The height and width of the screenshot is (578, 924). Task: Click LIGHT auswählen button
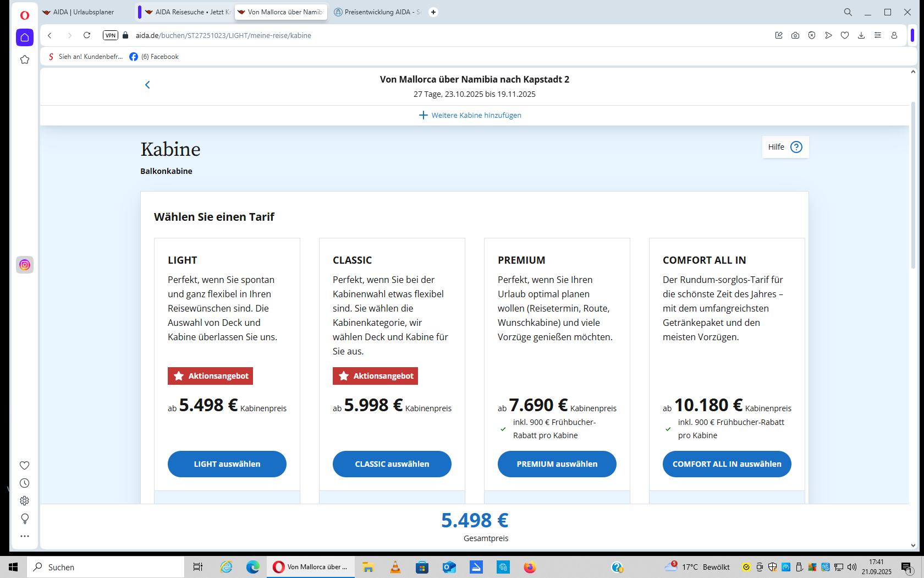[227, 464]
